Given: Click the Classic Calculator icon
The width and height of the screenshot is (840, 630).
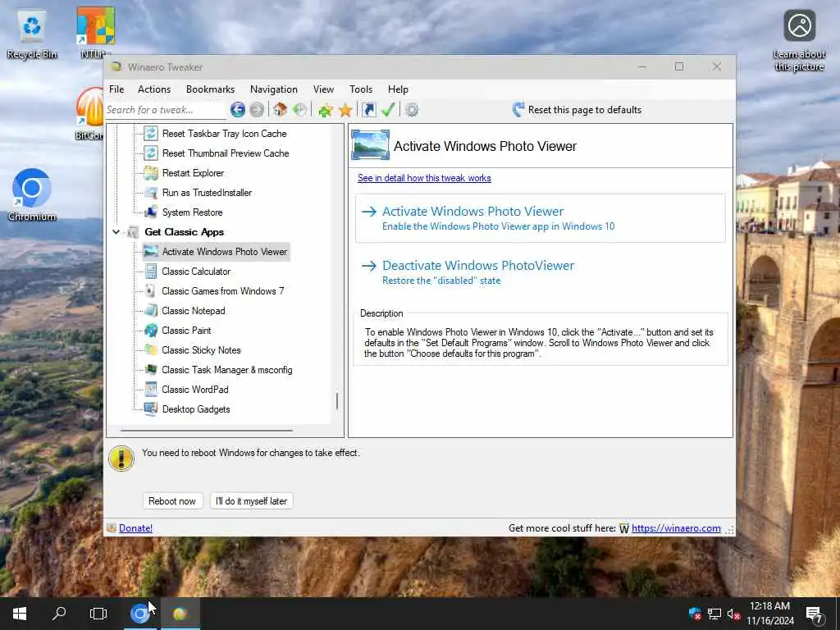Looking at the screenshot, I should (x=151, y=271).
